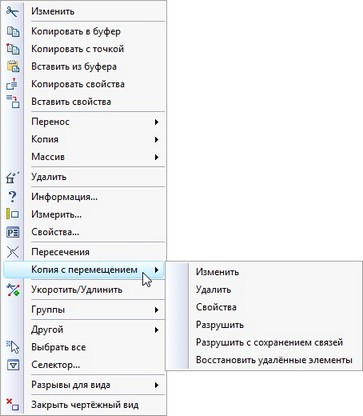Image resolution: width=363 pixels, height=416 pixels.
Task: Click the question mark Информация icon
Action: click(13, 197)
